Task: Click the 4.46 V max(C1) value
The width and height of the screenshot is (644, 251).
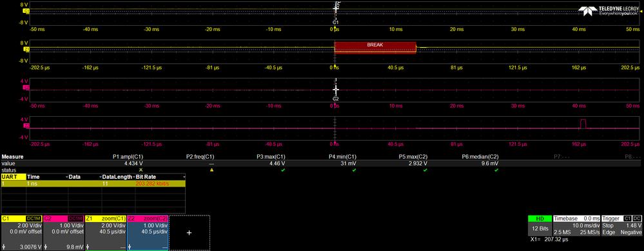Action: tap(277, 163)
